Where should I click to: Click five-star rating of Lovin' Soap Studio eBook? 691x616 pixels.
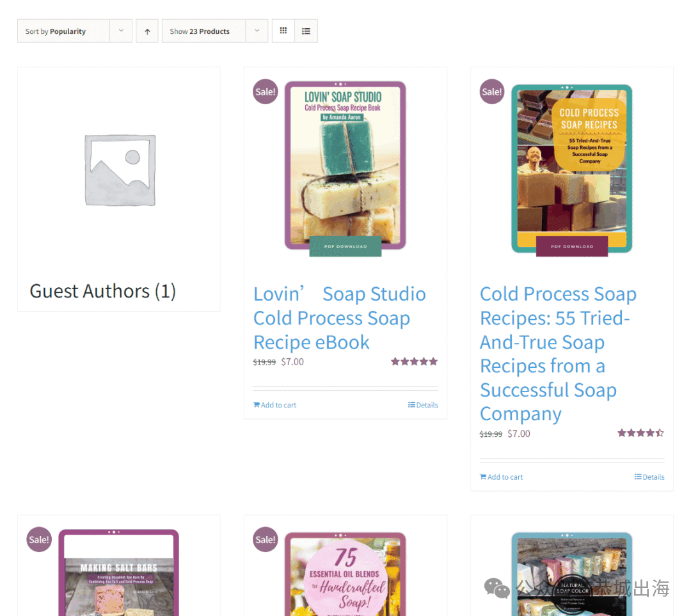point(414,362)
